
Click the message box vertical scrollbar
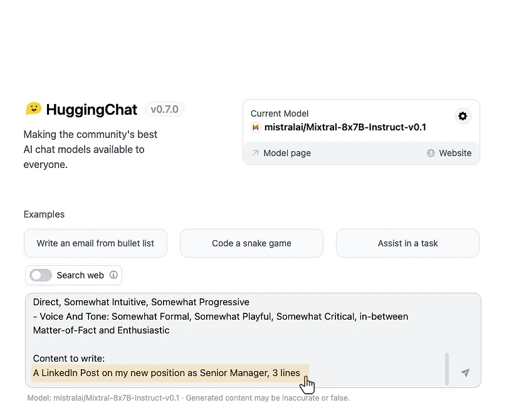(446, 369)
